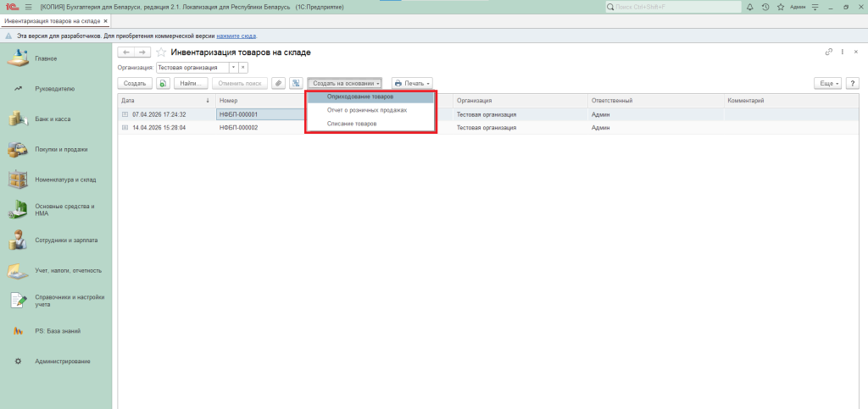Get link to this list via chain icon
This screenshot has height=409, width=868.
829,53
